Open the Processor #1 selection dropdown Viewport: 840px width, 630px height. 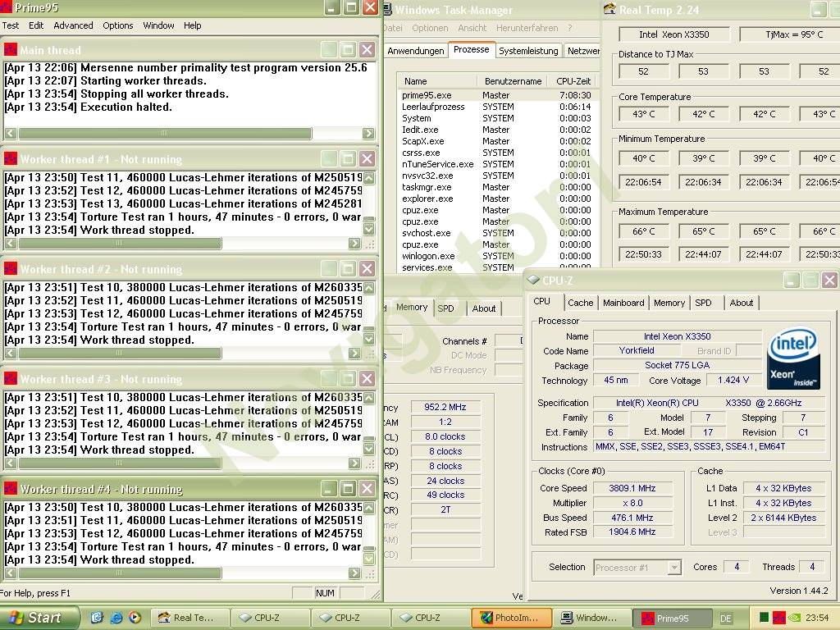[637, 567]
